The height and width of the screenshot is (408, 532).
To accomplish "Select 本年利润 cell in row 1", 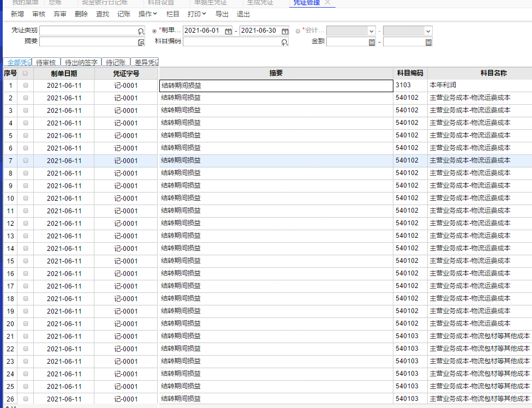I will (x=480, y=86).
